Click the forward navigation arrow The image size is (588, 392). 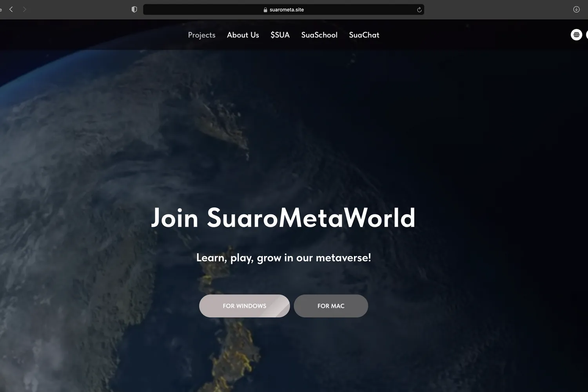click(x=24, y=9)
